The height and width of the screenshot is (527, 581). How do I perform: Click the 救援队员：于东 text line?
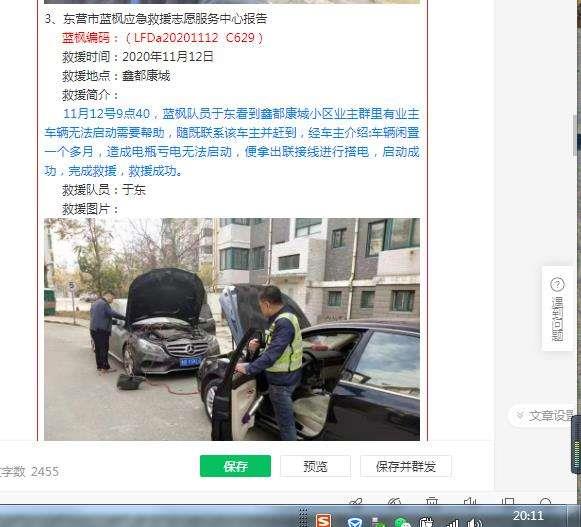(104, 190)
